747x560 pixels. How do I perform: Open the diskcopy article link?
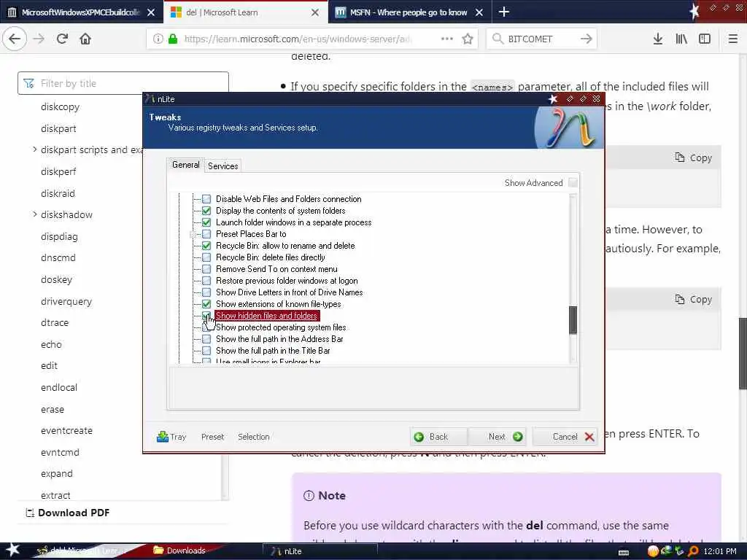[x=60, y=106]
